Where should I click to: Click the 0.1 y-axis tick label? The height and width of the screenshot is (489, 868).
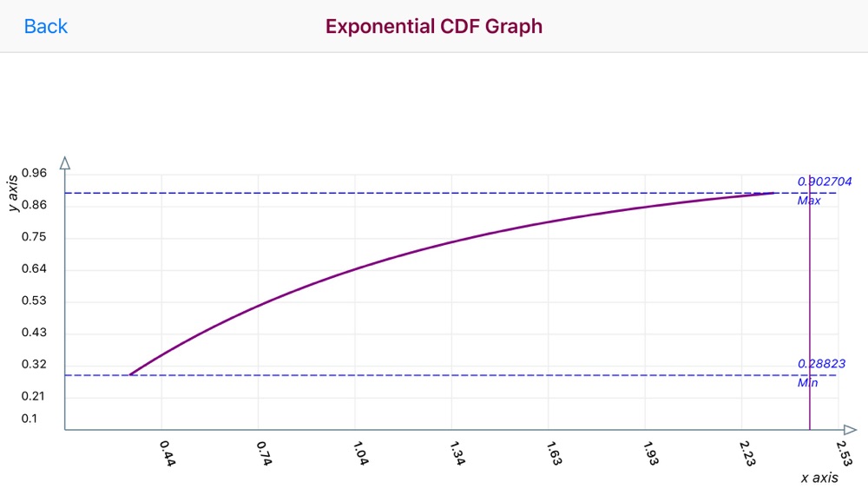coord(30,419)
